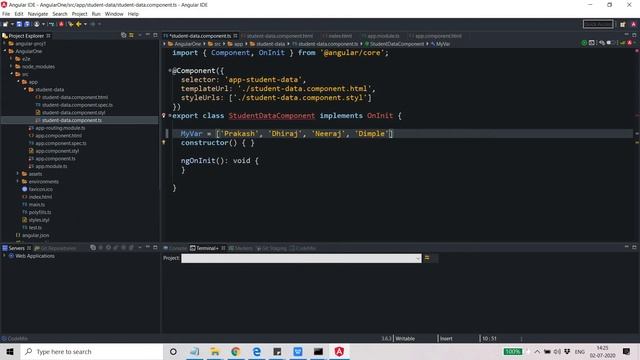Screen dimensions: 640x360
Task: Minimize the Project Explorer panel
Action: (x=147, y=35)
